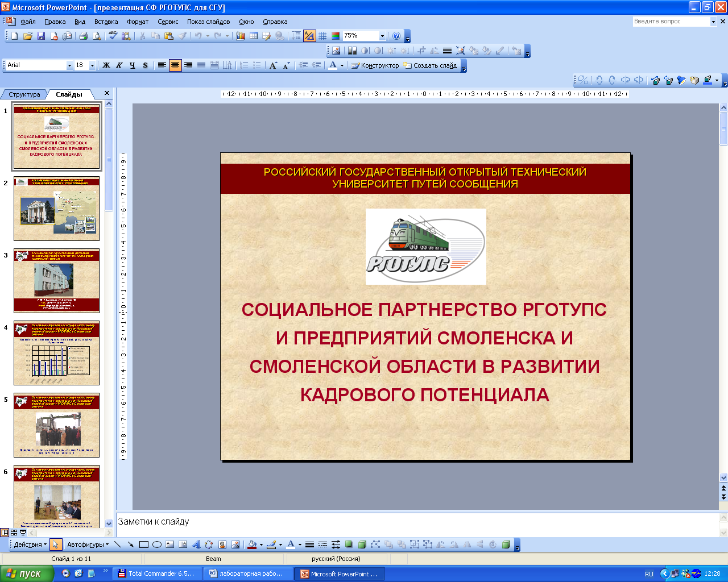Click the Open file folder icon
Image resolution: width=728 pixels, height=582 pixels.
28,36
